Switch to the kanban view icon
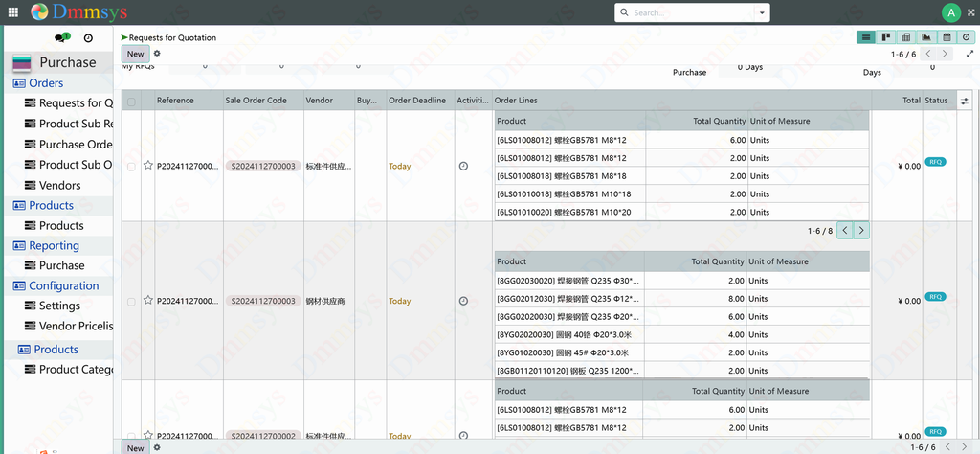This screenshot has height=454, width=980. (x=885, y=37)
